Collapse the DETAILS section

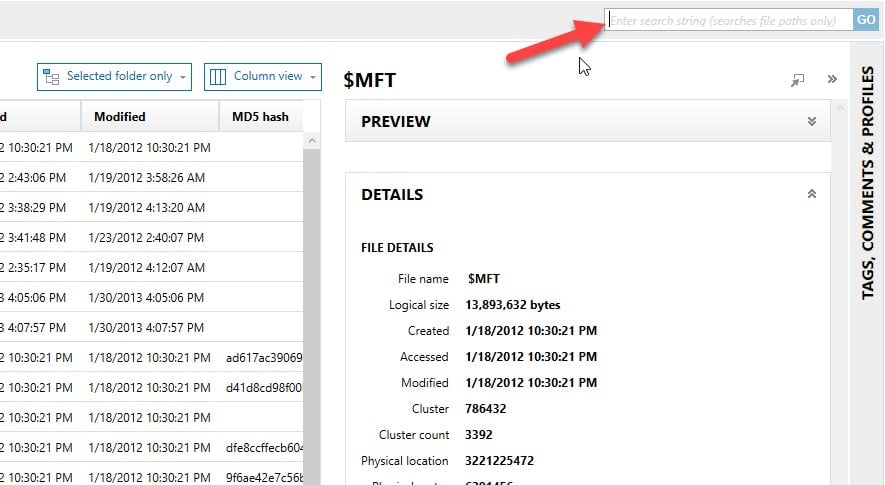pyautogui.click(x=812, y=194)
